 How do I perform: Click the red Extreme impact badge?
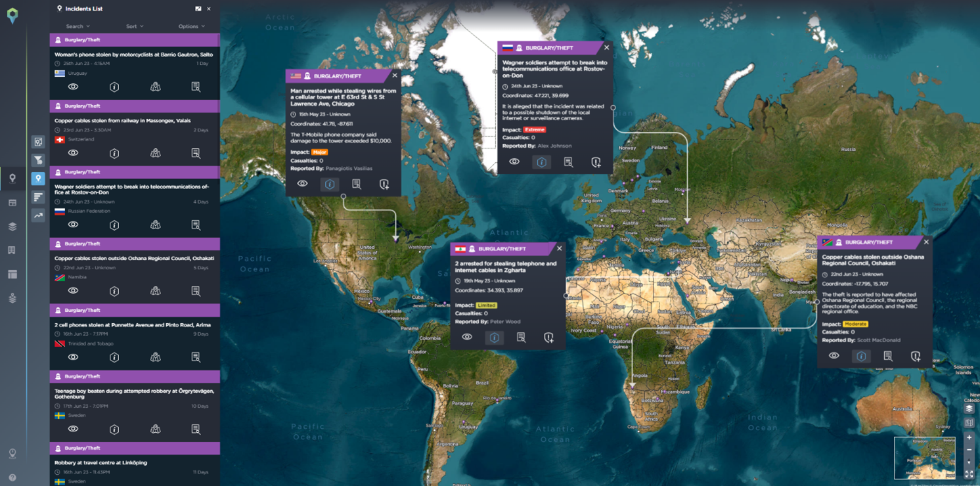pos(535,130)
